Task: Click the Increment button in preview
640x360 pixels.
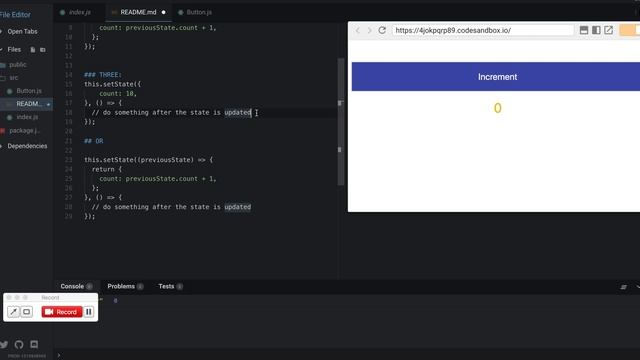Action: [496, 77]
